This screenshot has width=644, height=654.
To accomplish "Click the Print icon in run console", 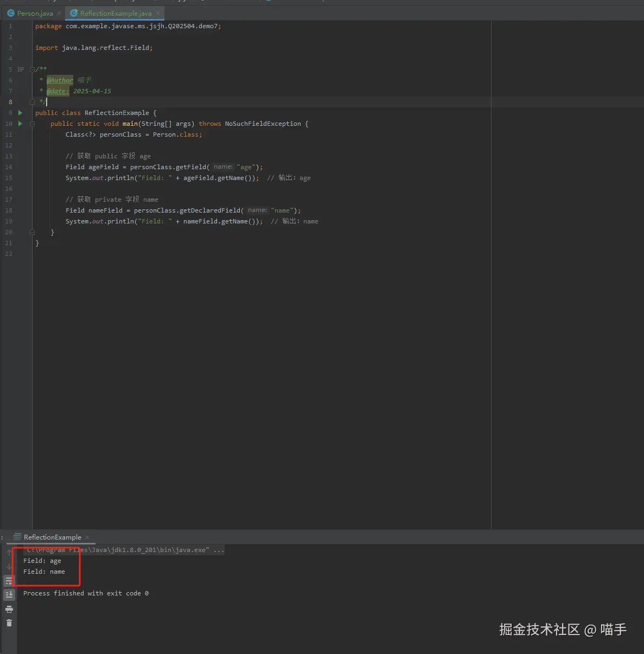I will pos(9,609).
